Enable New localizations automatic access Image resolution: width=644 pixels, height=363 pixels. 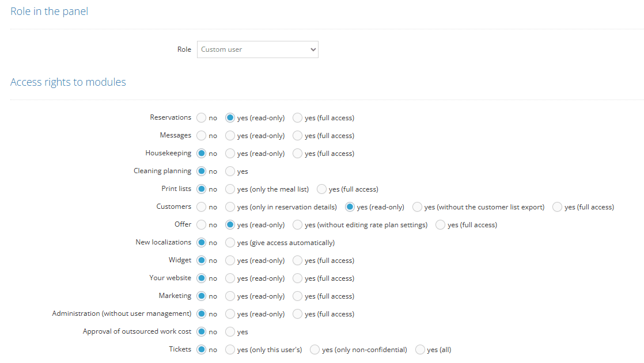230,243
